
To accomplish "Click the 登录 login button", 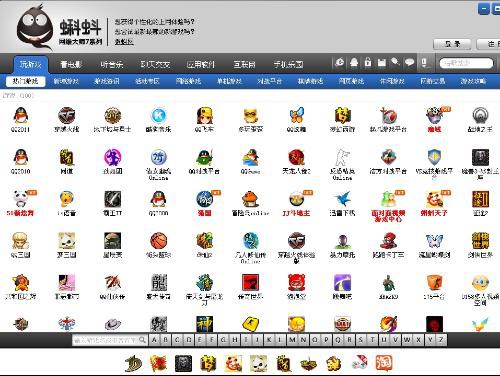I will pos(452,44).
